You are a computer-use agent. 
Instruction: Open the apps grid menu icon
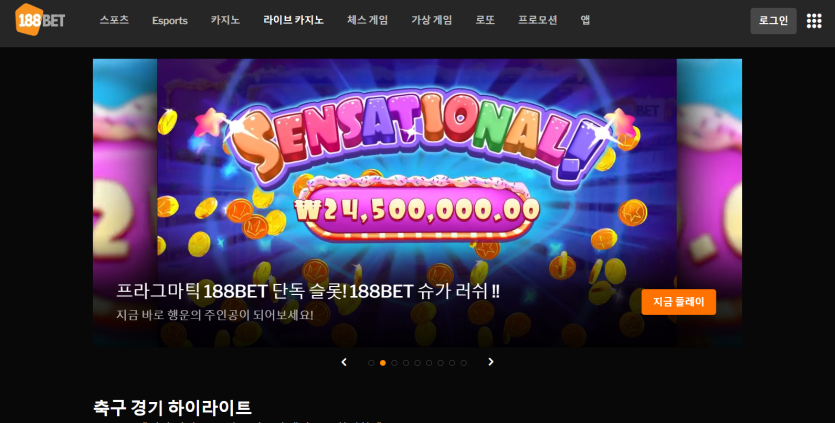click(814, 21)
